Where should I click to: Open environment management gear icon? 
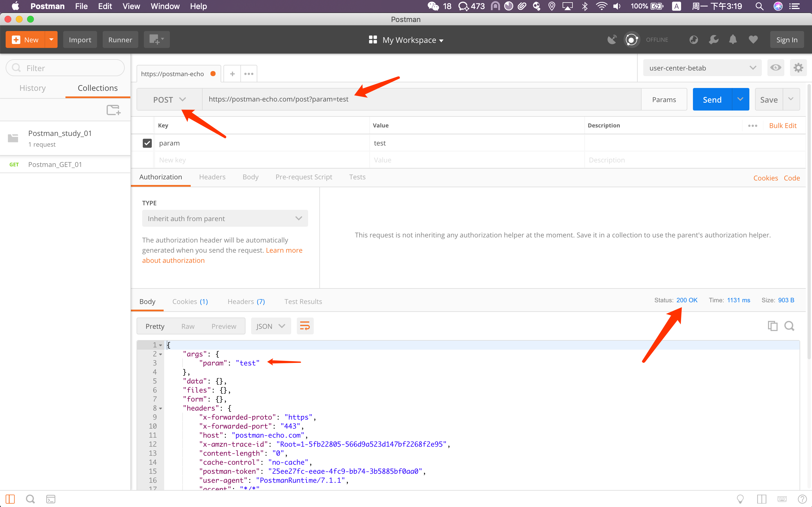[798, 68]
